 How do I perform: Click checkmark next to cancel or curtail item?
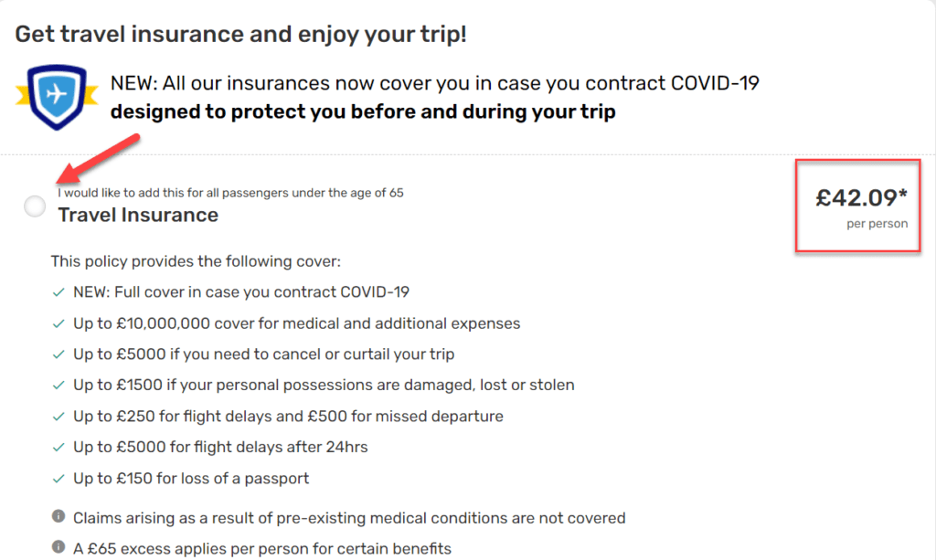tap(58, 354)
